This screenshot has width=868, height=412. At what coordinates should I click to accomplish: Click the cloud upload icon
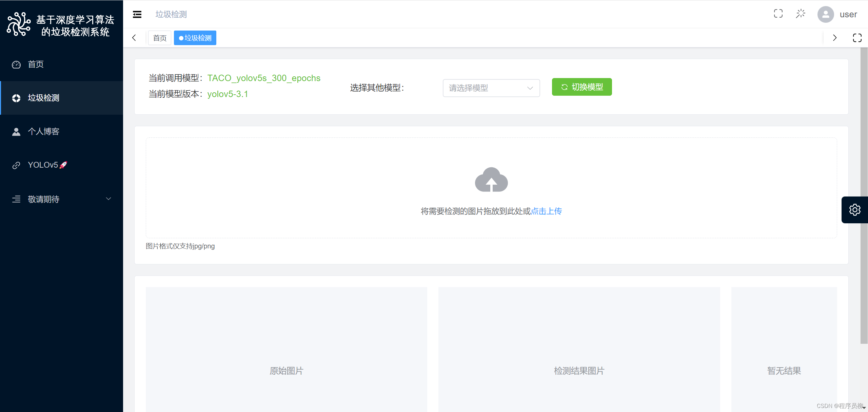[x=491, y=180]
